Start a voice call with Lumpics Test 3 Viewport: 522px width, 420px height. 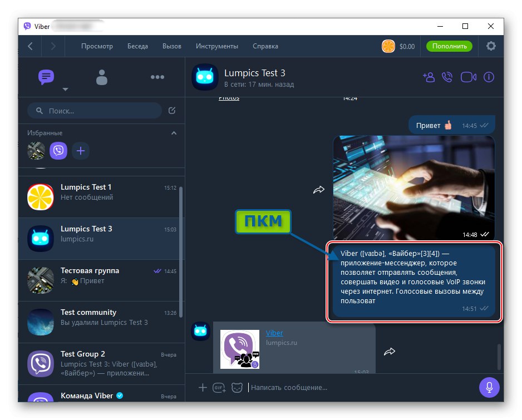(447, 77)
